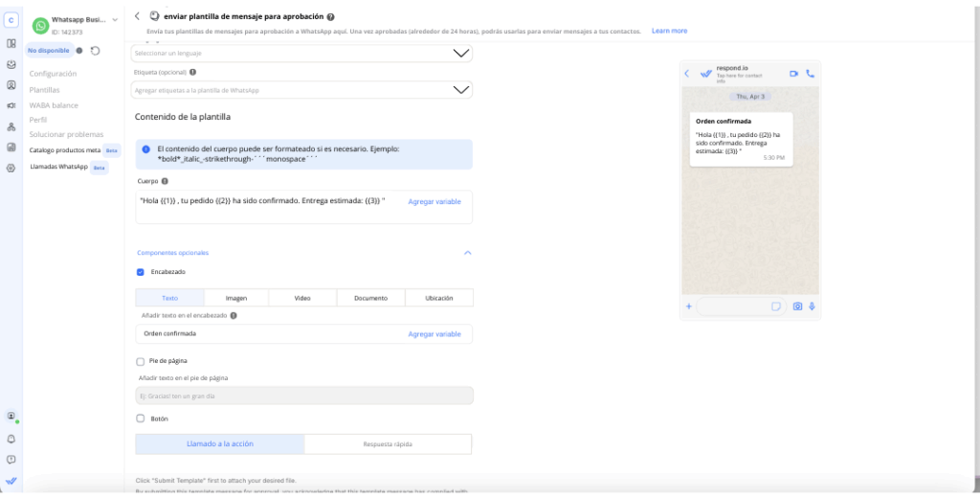Open Plantillas in the channel menu
Viewport: 980px width, 499px height.
44,90
